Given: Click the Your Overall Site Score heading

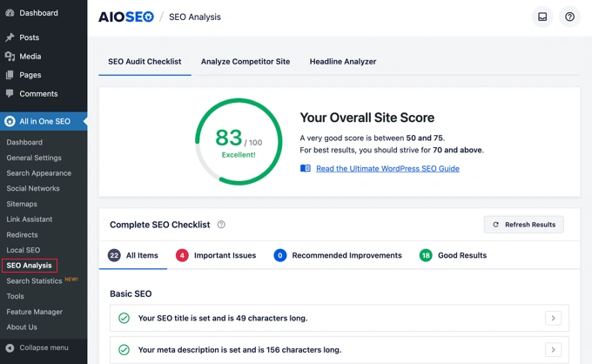Looking at the screenshot, I should (x=367, y=118).
